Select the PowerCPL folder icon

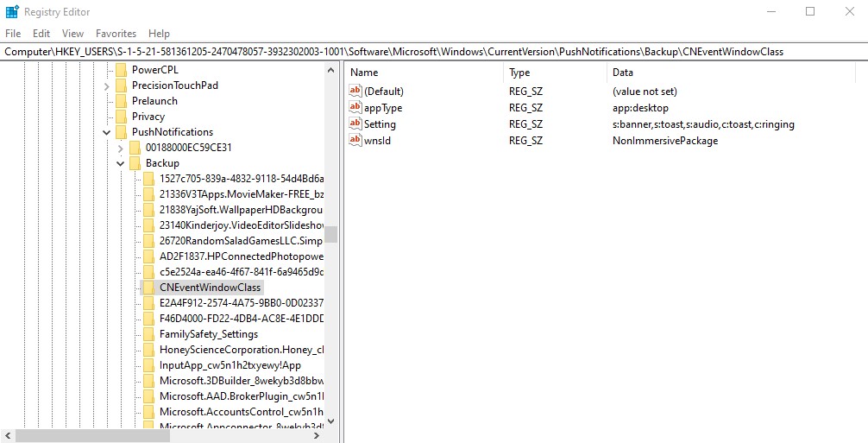click(x=122, y=70)
